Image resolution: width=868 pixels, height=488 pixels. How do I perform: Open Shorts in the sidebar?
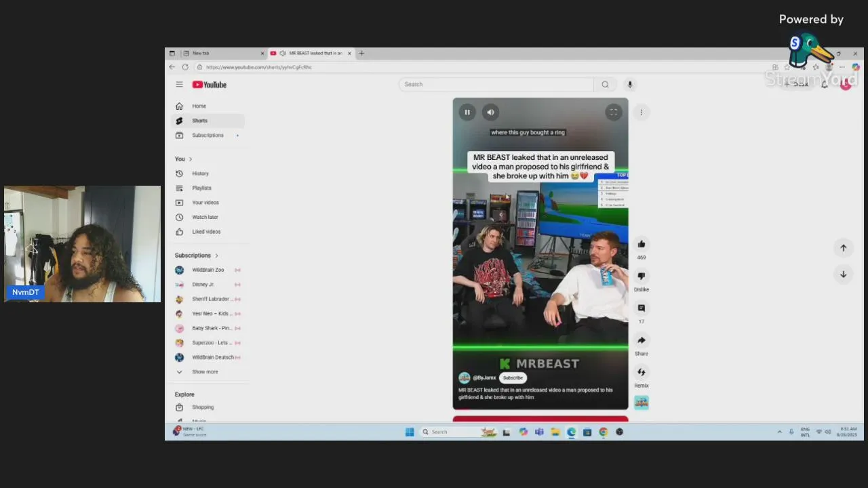(208, 121)
